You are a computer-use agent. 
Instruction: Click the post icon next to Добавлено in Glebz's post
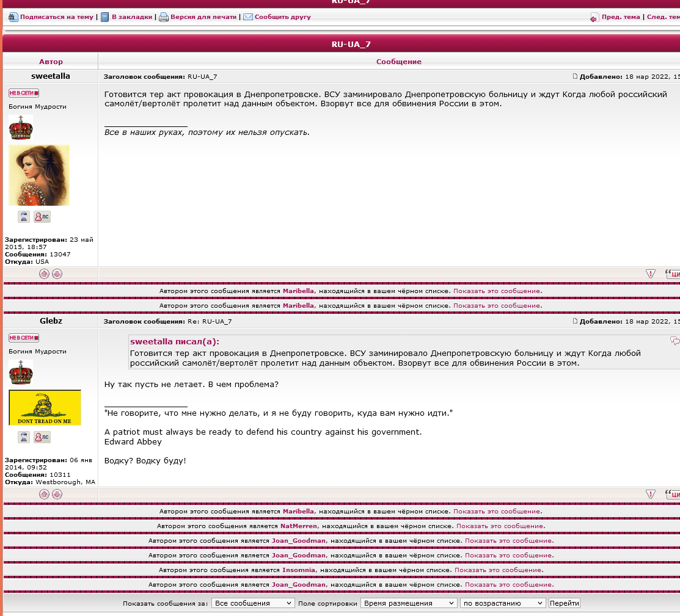(x=575, y=321)
